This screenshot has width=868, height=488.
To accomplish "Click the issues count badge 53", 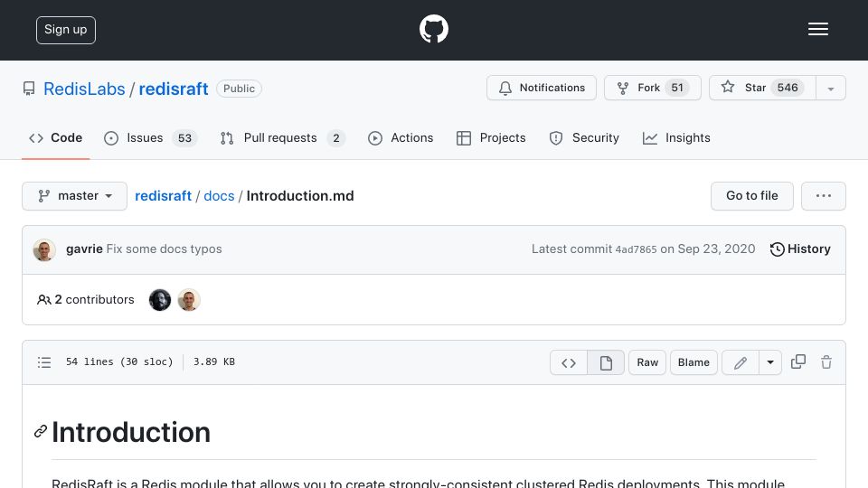I will (184, 137).
